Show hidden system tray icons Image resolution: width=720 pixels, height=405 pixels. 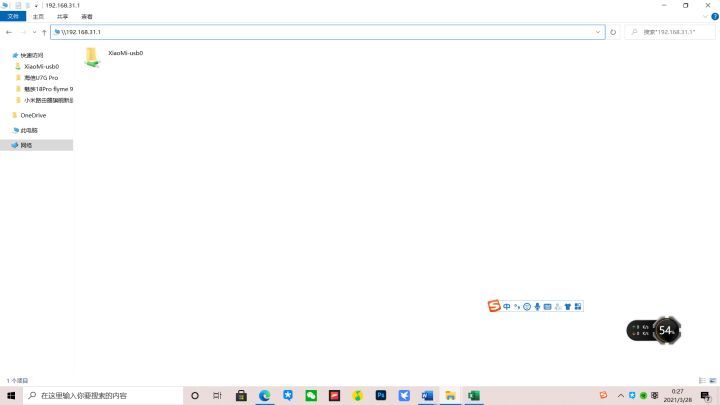[x=620, y=395]
